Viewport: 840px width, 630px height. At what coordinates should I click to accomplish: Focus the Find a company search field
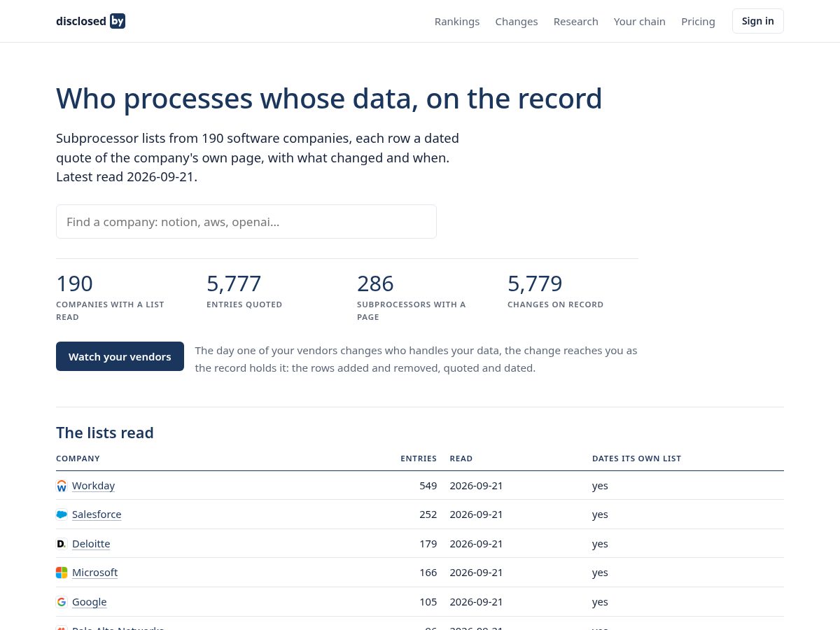pyautogui.click(x=246, y=222)
